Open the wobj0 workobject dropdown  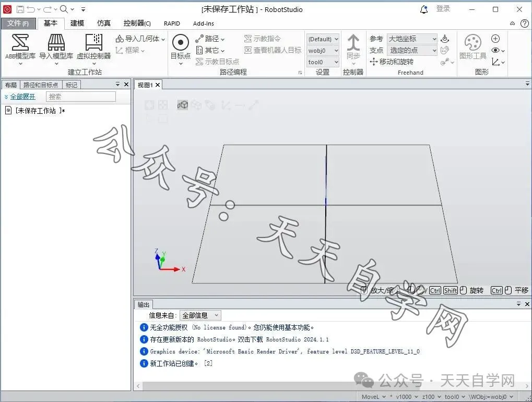click(323, 51)
